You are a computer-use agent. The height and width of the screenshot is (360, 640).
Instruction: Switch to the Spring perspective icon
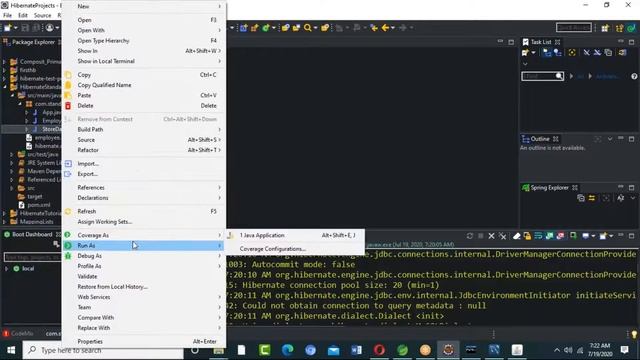(x=631, y=28)
